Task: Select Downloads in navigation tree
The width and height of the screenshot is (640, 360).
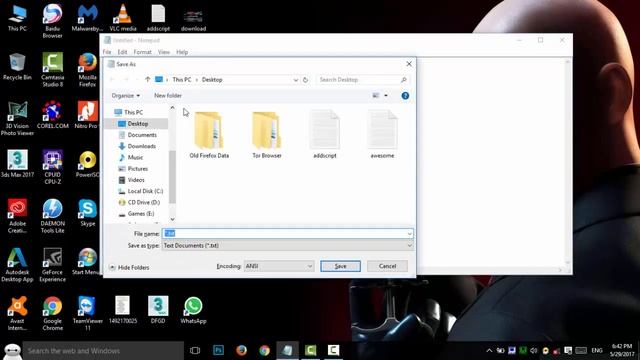Action: (x=141, y=146)
